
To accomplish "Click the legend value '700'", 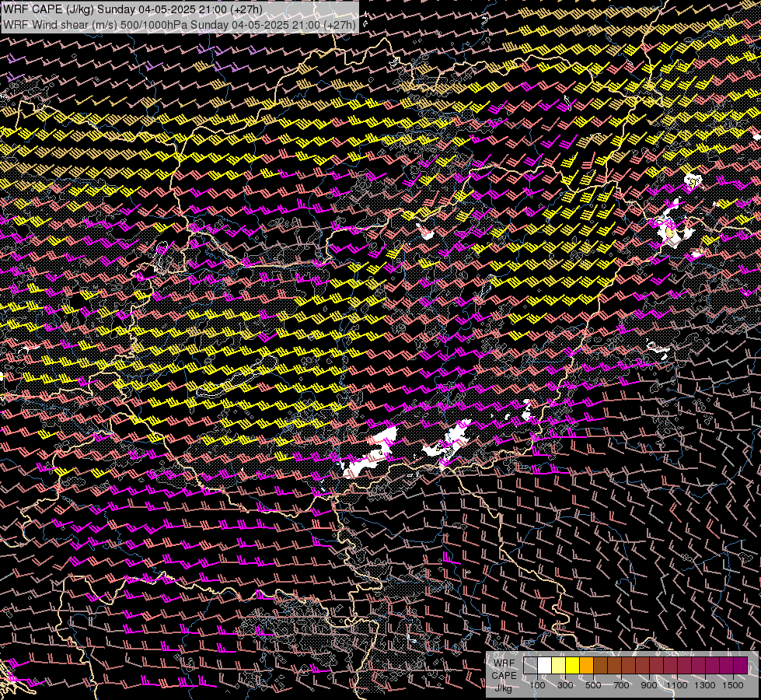I will pos(621,685).
